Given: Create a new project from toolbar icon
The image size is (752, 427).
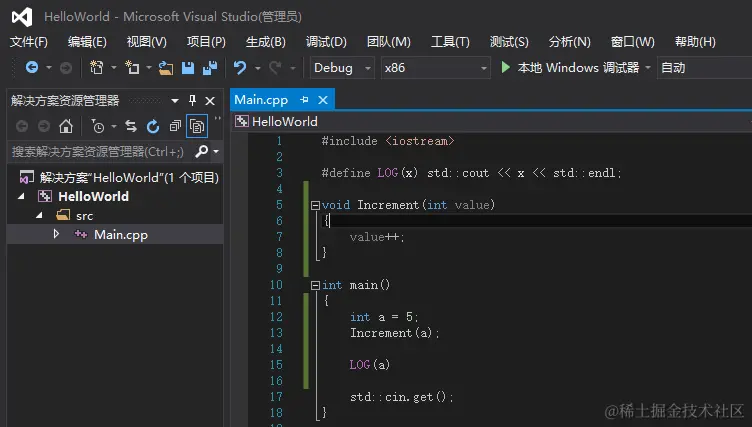Looking at the screenshot, I should point(97,68).
